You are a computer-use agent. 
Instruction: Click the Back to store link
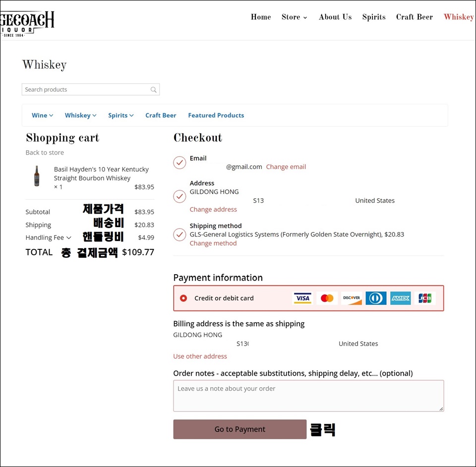[x=45, y=153]
